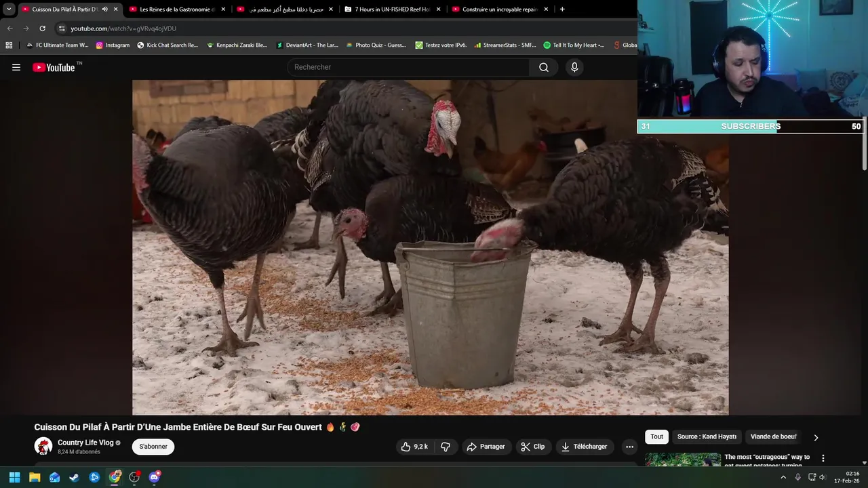This screenshot has width=868, height=488.
Task: Open the suggested sweet potatoes video thumbnail
Action: pyautogui.click(x=683, y=460)
